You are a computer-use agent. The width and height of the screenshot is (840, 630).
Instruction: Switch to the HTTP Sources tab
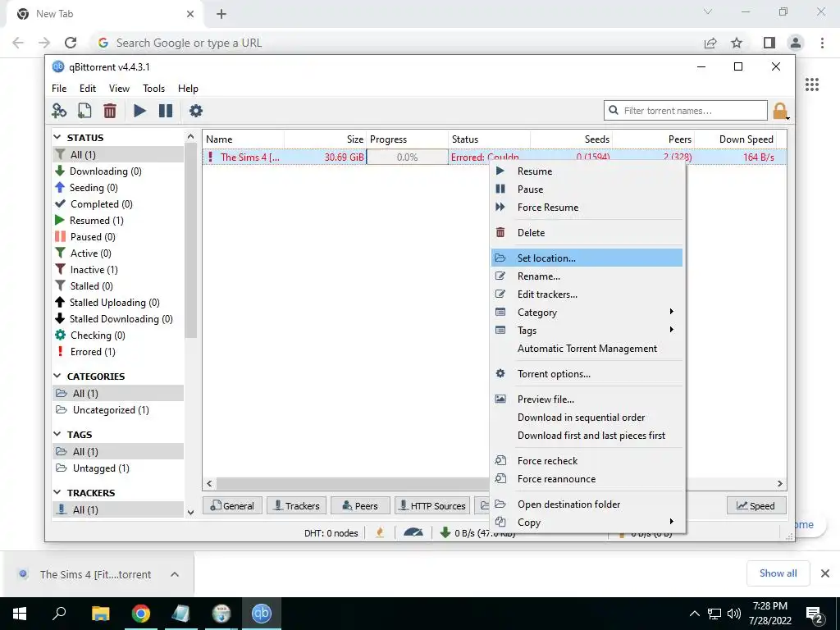pyautogui.click(x=432, y=505)
